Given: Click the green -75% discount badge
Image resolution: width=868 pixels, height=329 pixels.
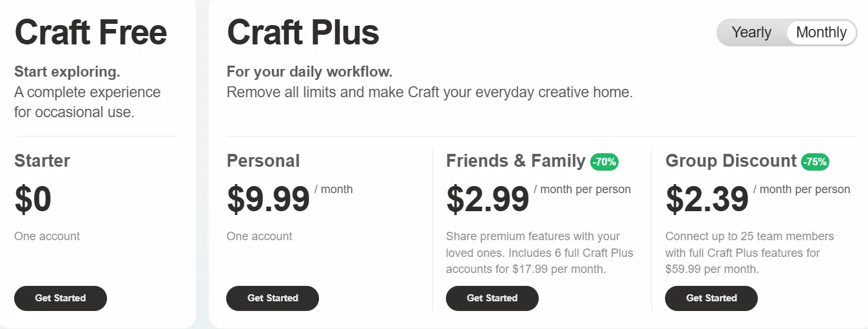Looking at the screenshot, I should pos(815,162).
